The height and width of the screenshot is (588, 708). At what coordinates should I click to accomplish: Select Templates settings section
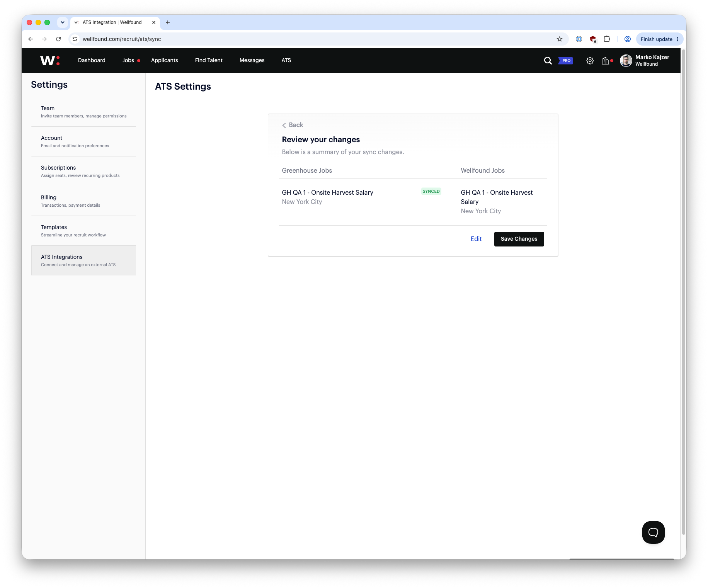[x=83, y=231]
